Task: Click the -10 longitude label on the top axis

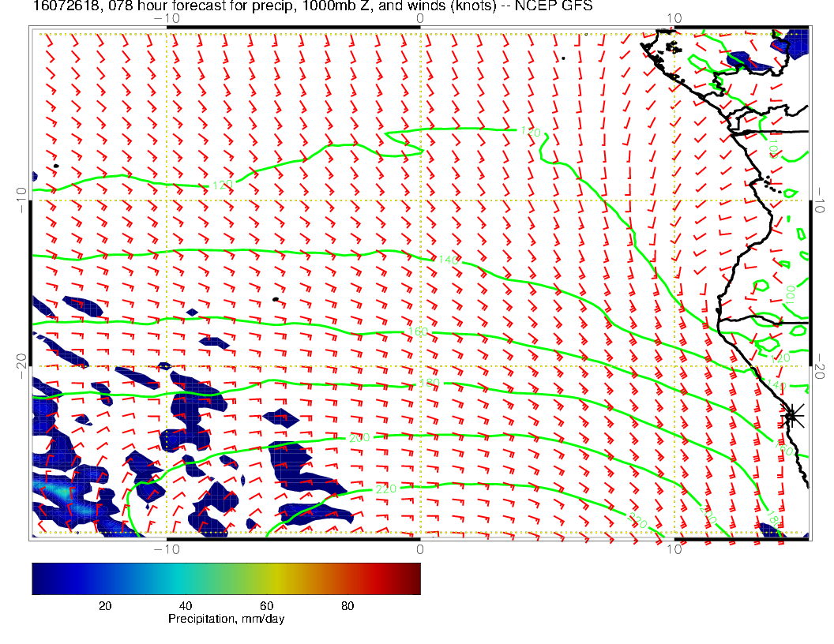Action: pos(166,17)
